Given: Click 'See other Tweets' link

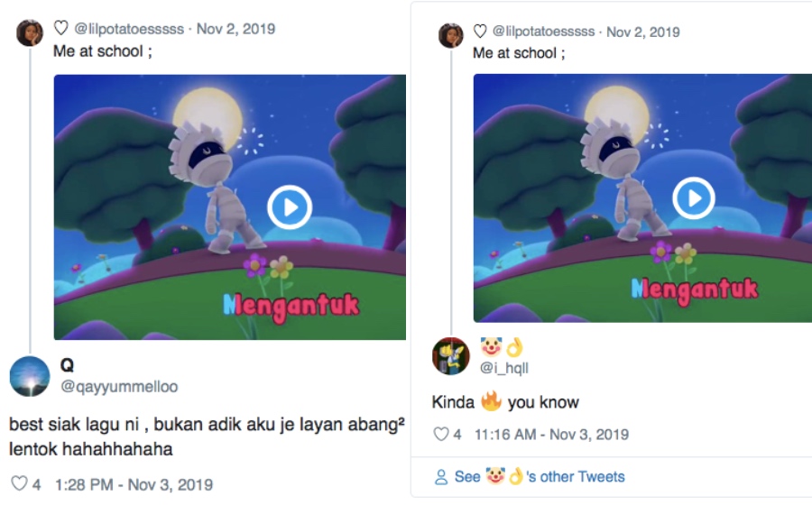Looking at the screenshot, I should (x=540, y=476).
